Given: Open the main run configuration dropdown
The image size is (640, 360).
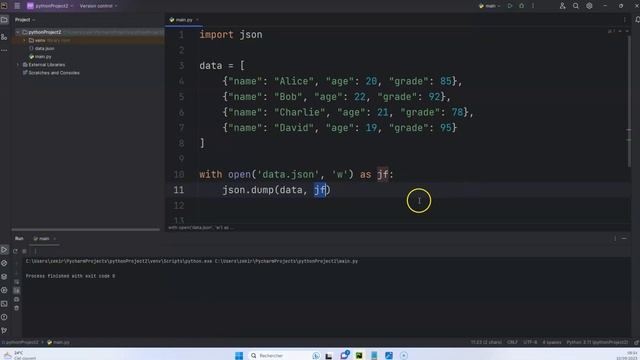Looking at the screenshot, I should pyautogui.click(x=489, y=6).
